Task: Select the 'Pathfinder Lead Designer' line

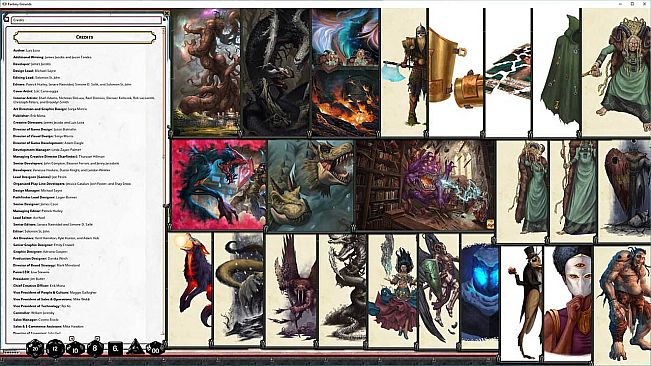Action: pos(45,197)
